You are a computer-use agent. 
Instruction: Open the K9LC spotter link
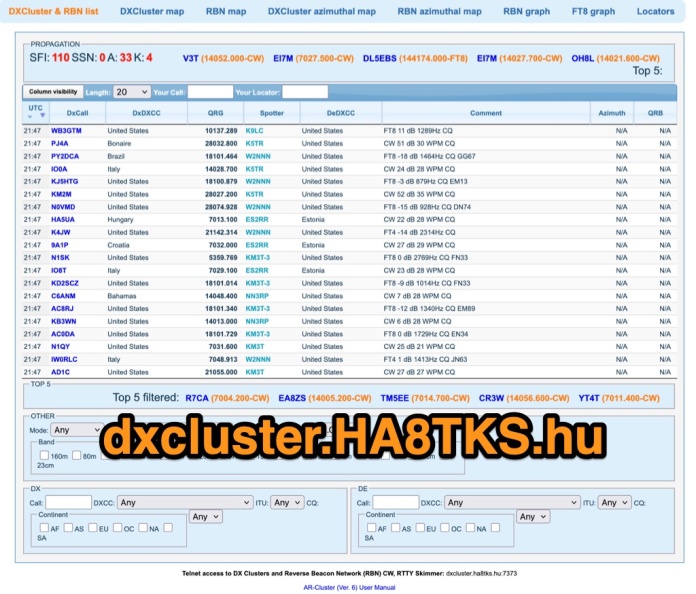[x=254, y=131]
